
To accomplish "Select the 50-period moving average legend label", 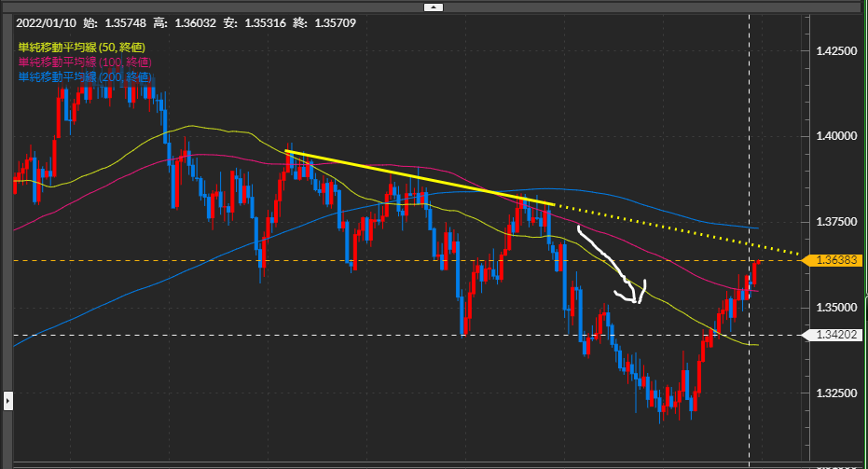I will [81, 47].
